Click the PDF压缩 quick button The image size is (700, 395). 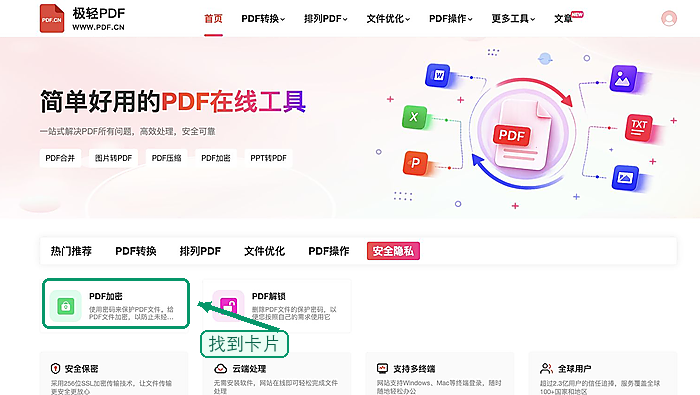coord(167,158)
